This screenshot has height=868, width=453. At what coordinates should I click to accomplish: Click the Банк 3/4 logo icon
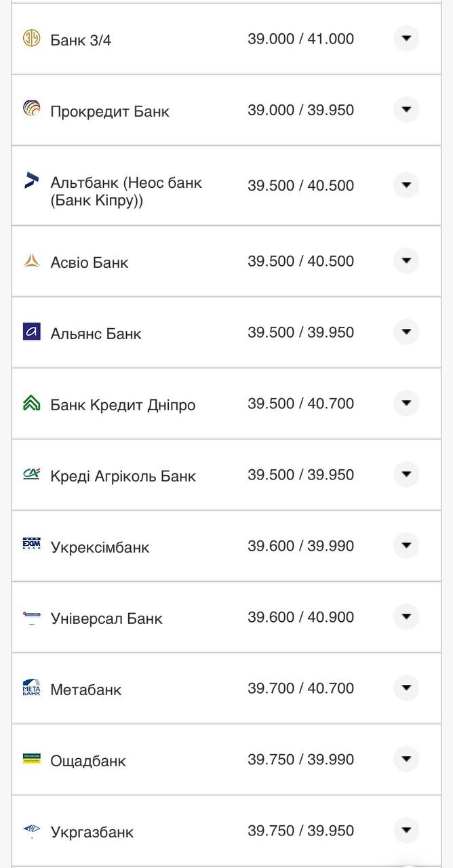click(x=32, y=39)
